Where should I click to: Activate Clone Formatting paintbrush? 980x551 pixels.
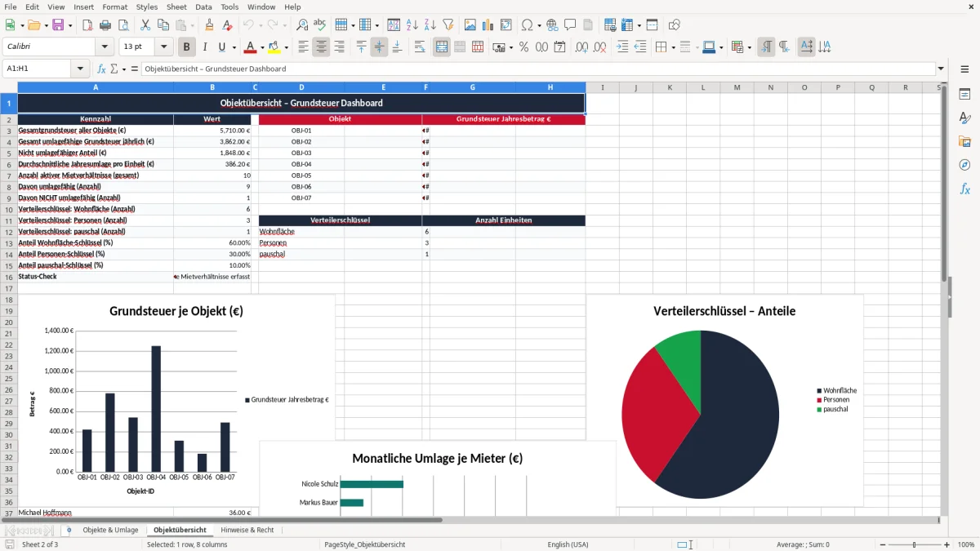click(x=209, y=25)
